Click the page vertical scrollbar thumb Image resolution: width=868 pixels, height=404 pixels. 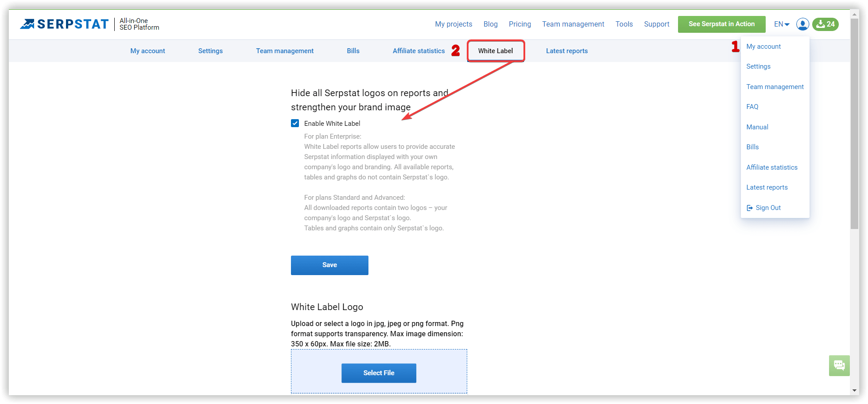(855, 123)
